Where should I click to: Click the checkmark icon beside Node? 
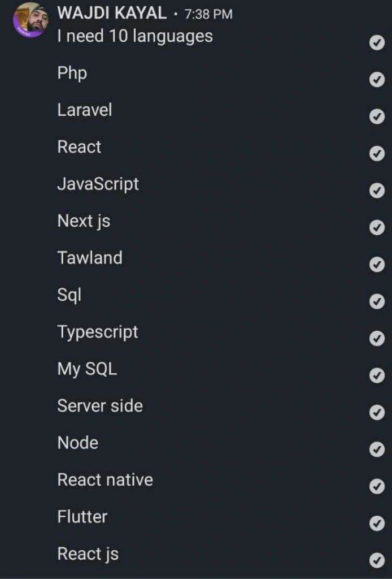(x=377, y=450)
